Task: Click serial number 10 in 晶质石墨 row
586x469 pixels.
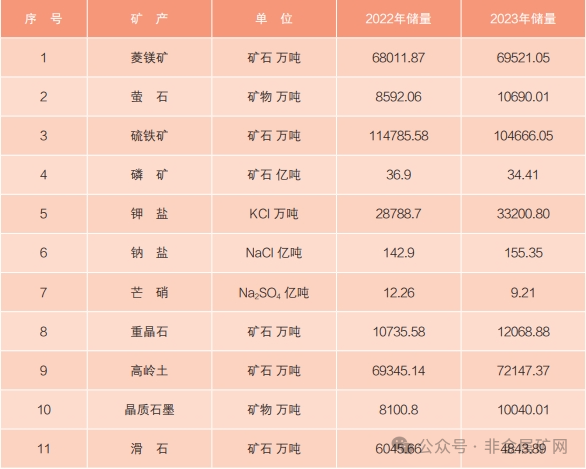Action: click(44, 410)
